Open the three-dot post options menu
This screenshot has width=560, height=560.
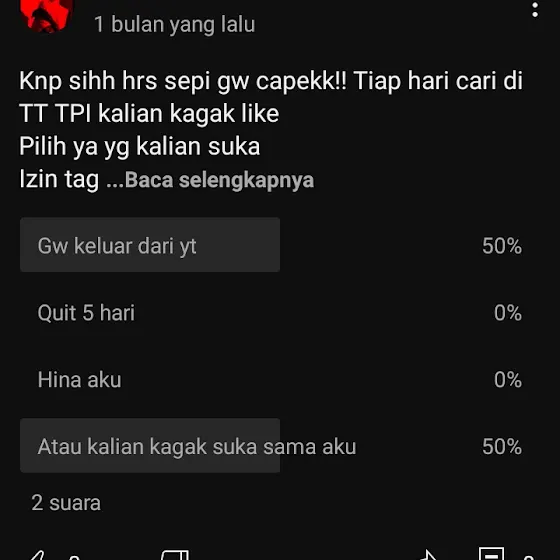(535, 10)
